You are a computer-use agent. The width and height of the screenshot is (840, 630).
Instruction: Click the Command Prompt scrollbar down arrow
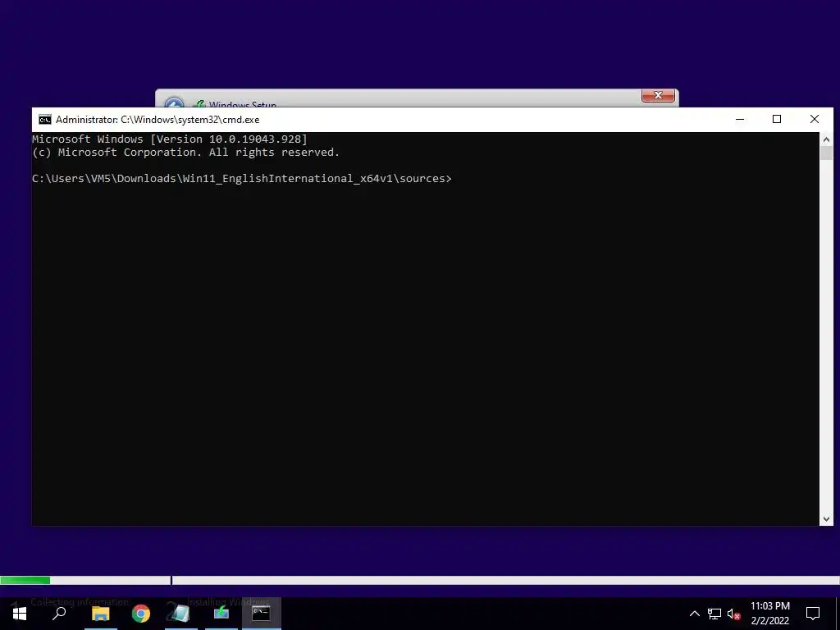[826, 518]
